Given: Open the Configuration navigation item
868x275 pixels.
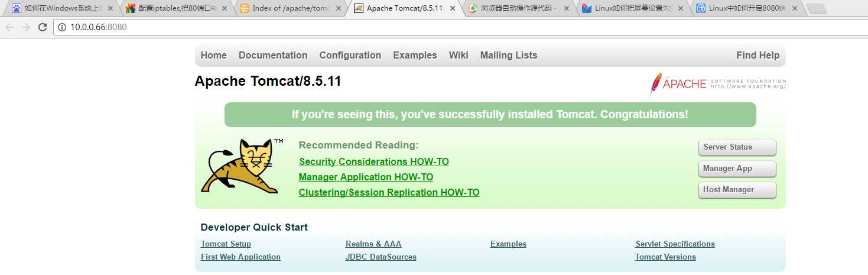Looking at the screenshot, I should point(350,55).
